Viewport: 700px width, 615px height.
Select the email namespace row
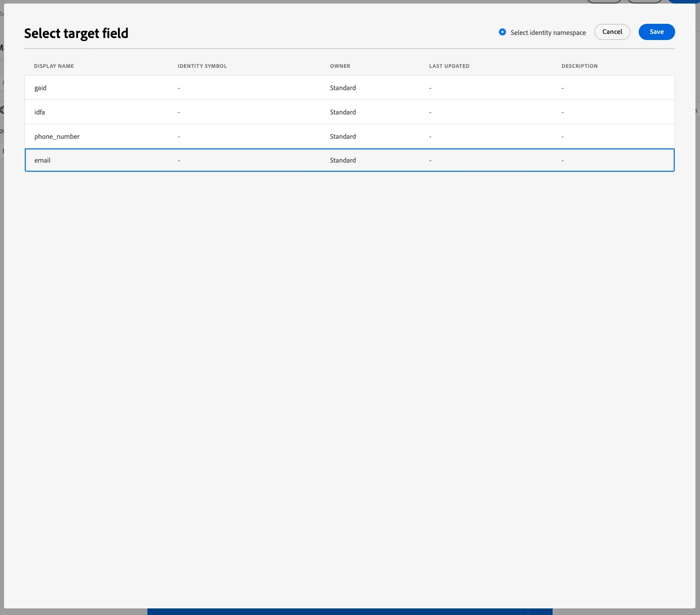pos(349,160)
